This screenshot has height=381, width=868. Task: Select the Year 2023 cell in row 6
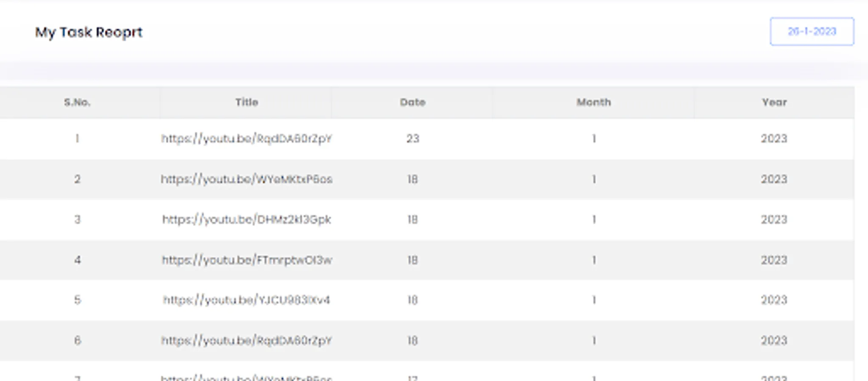tap(774, 340)
